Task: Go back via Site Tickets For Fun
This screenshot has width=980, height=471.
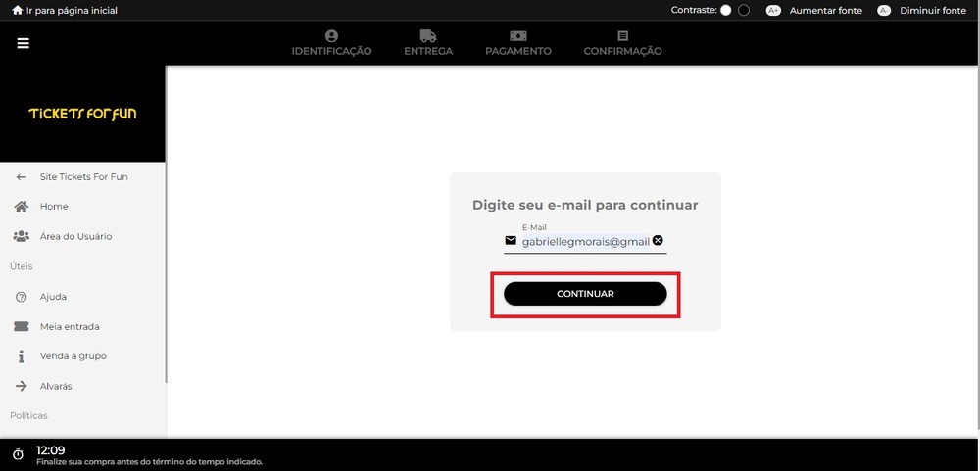Action: (x=83, y=177)
